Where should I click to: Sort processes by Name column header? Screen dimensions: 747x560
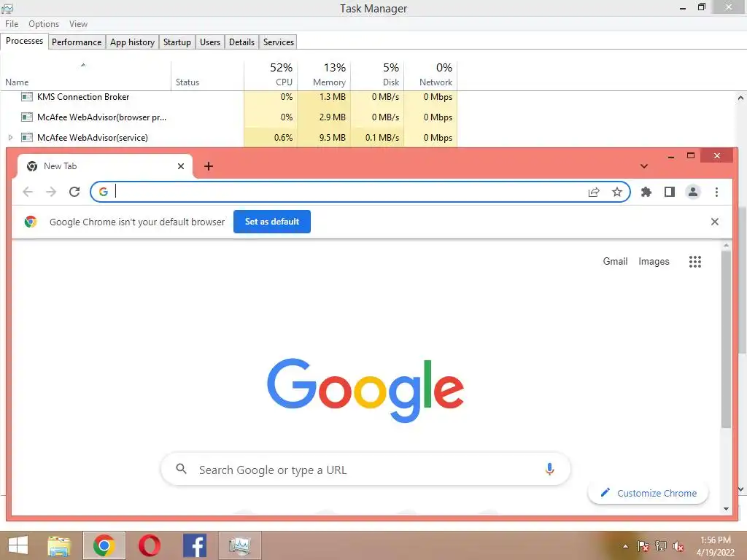[x=86, y=75]
